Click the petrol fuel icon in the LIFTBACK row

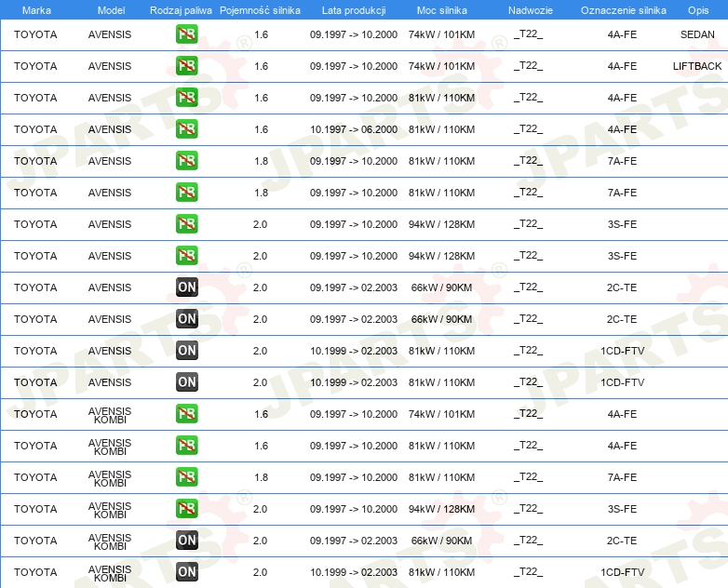pyautogui.click(x=186, y=65)
